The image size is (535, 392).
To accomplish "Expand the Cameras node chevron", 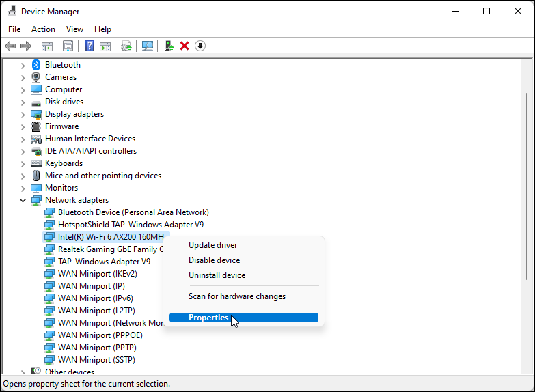I will [23, 77].
